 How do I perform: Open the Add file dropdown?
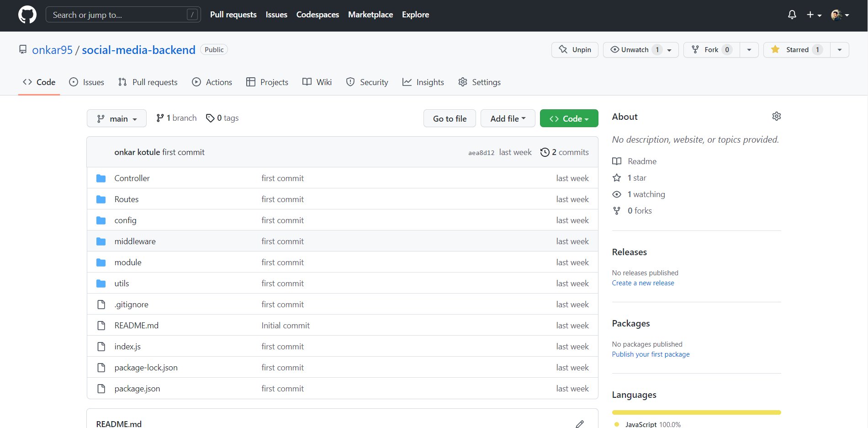[x=508, y=118]
